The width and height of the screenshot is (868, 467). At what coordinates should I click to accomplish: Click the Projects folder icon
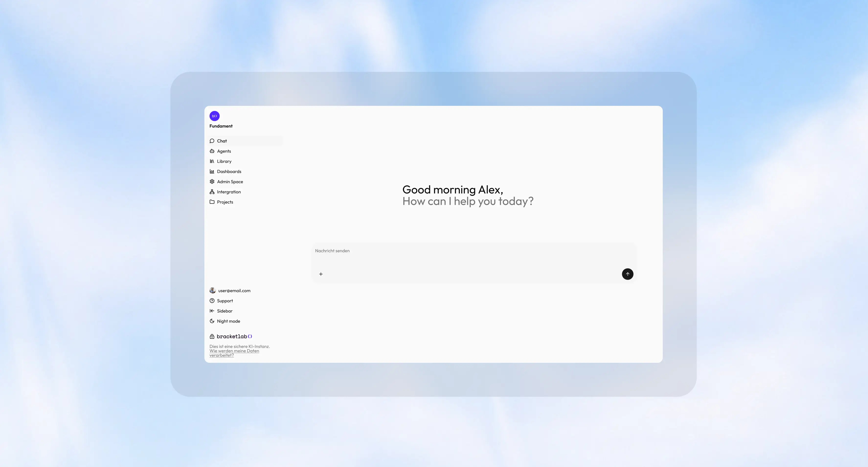tap(212, 202)
